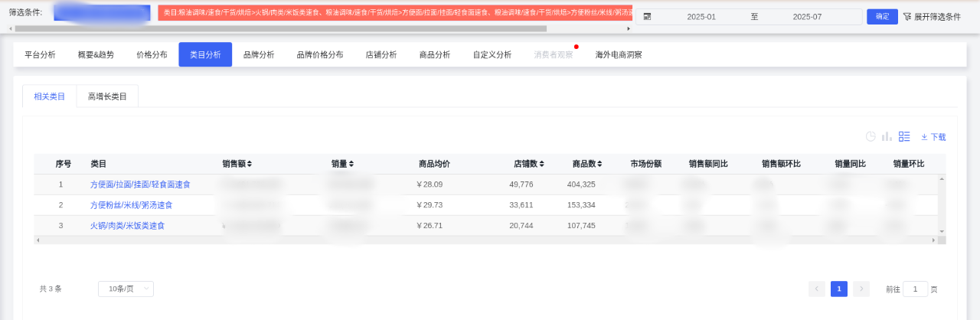Go to previous page arrow
The image size is (980, 320).
(817, 289)
